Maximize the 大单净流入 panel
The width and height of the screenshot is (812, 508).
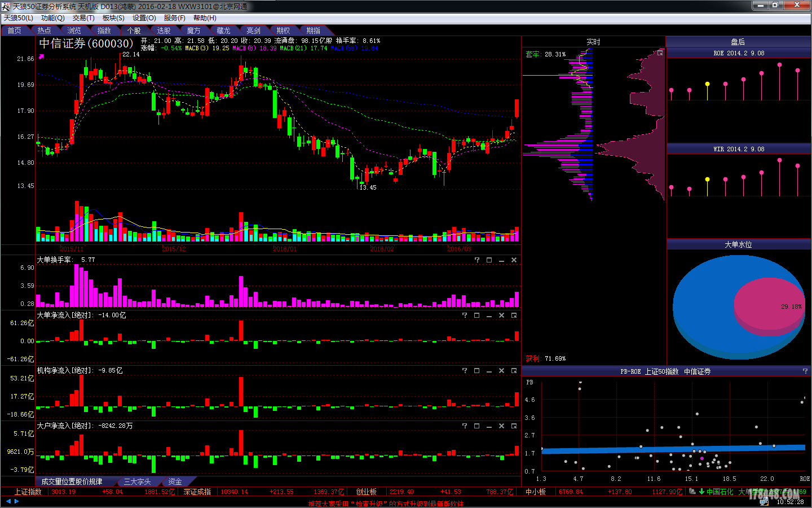(x=476, y=316)
